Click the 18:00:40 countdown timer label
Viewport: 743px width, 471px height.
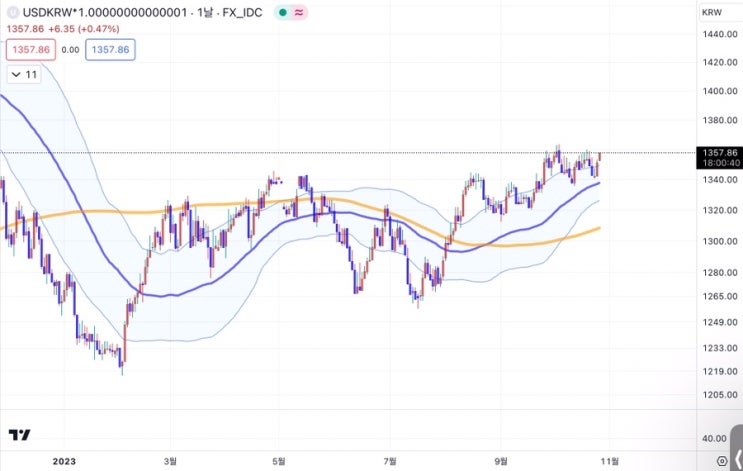click(721, 163)
